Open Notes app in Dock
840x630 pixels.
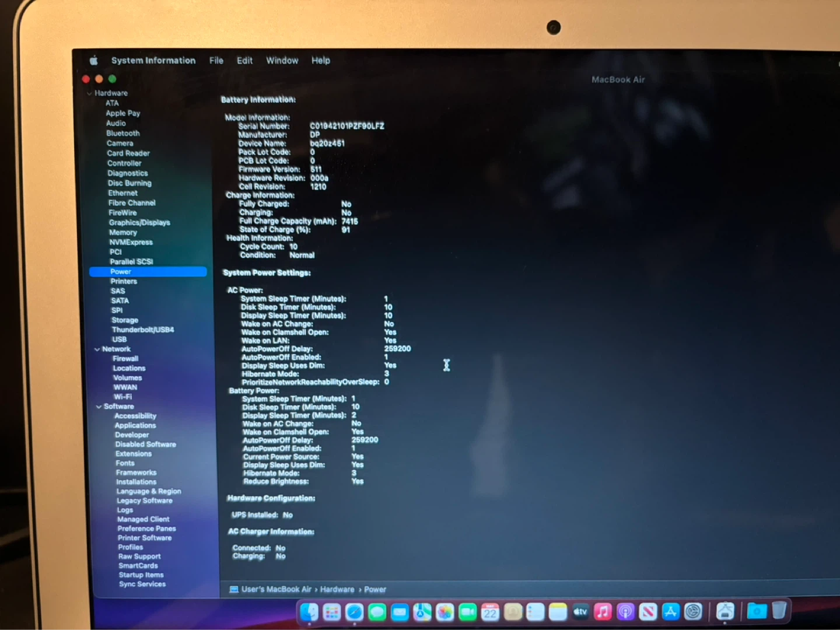(558, 612)
